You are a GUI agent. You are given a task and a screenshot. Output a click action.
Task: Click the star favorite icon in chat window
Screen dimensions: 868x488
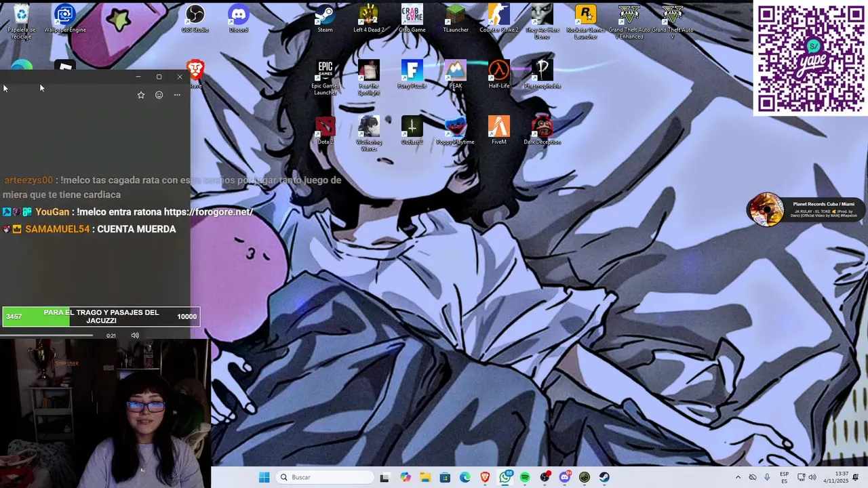click(x=141, y=95)
